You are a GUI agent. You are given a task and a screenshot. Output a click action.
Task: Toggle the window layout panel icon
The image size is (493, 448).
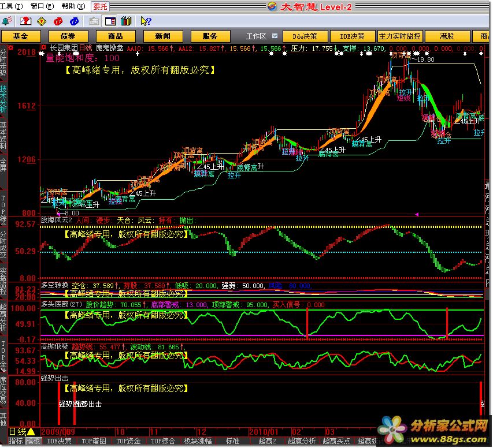click(110, 21)
